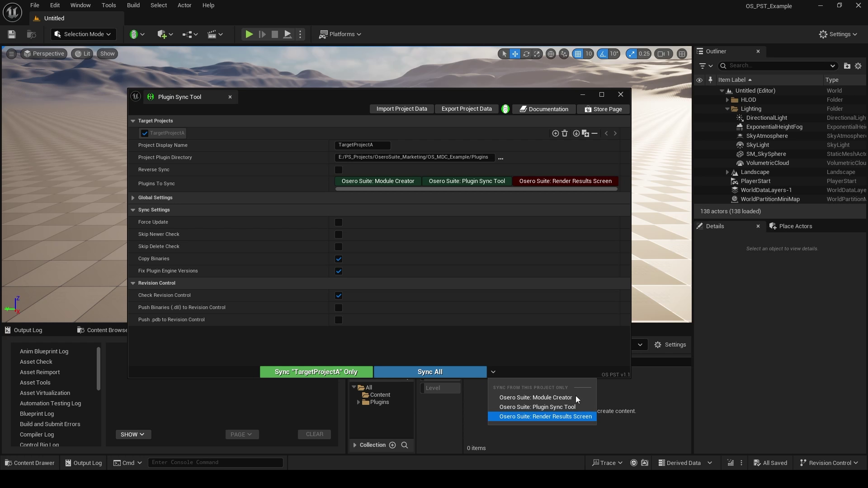Open the Actor menu
The height and width of the screenshot is (488, 868).
tap(184, 5)
